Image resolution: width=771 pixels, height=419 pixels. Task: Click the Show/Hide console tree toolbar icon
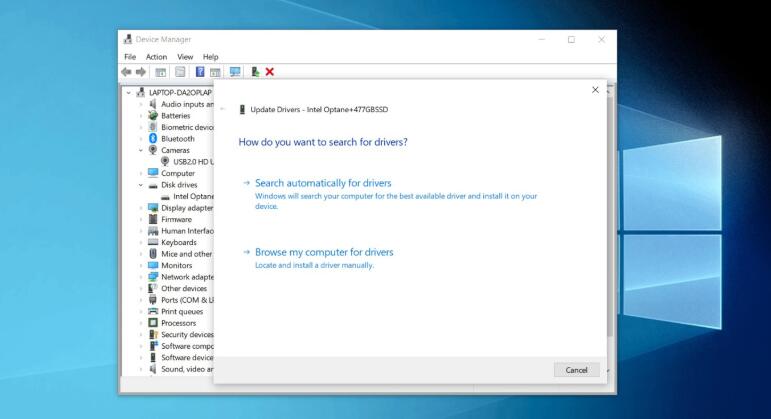(160, 72)
